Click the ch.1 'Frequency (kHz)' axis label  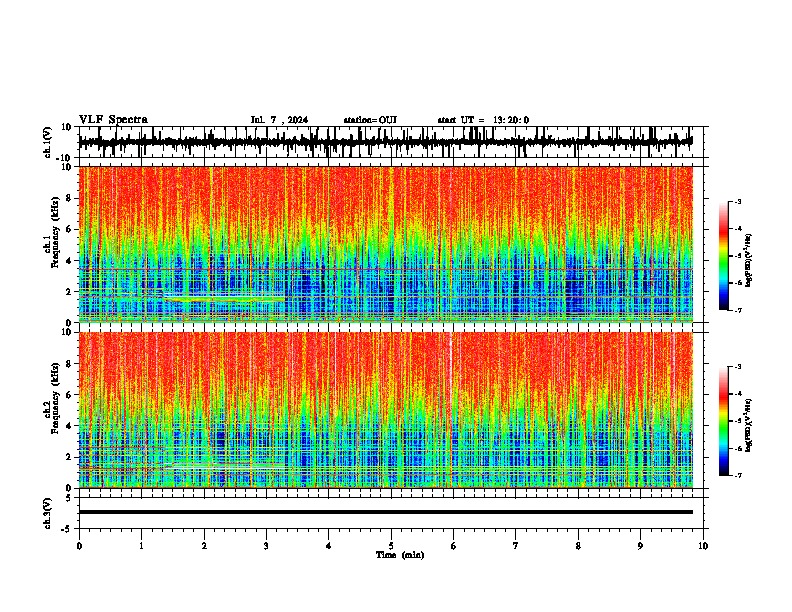[55, 232]
